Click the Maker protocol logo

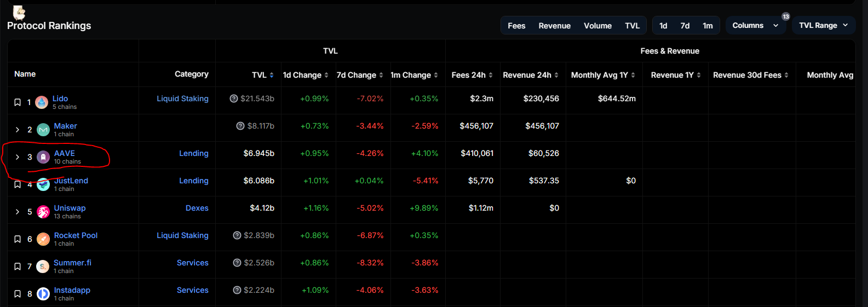(x=43, y=130)
